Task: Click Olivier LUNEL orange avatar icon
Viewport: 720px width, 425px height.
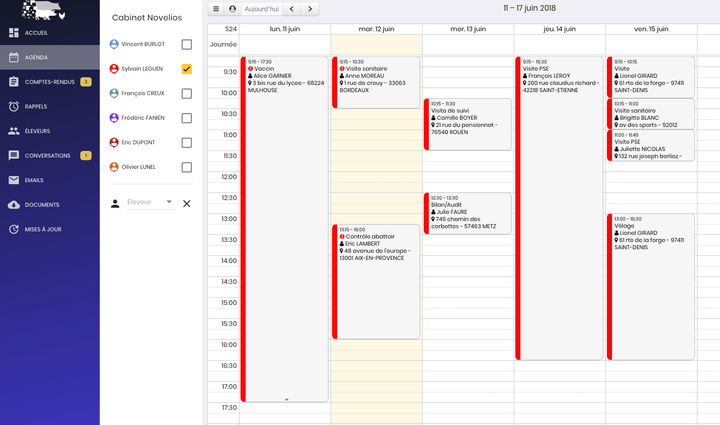Action: (x=114, y=167)
